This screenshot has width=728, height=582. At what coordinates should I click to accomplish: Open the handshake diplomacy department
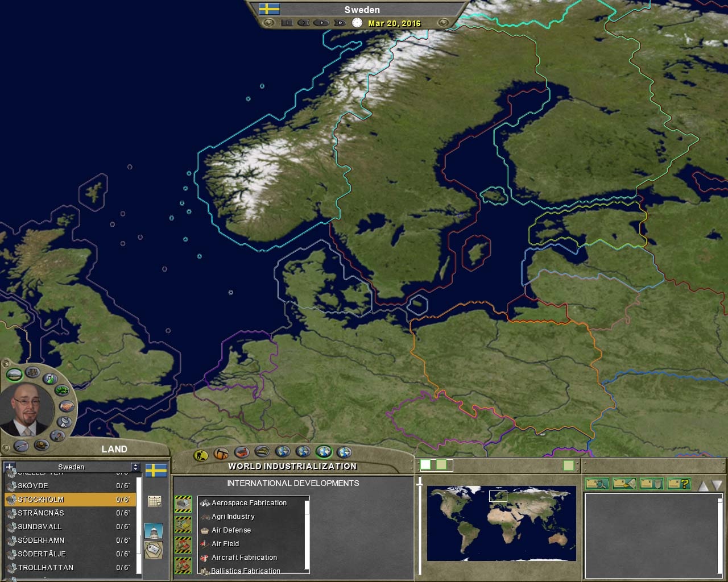pyautogui.click(x=67, y=406)
